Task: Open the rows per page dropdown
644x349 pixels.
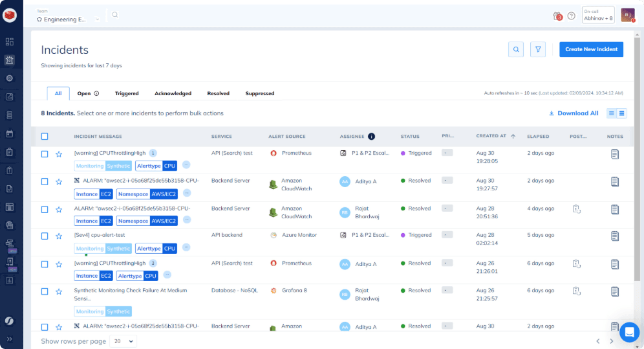Action: click(x=123, y=341)
